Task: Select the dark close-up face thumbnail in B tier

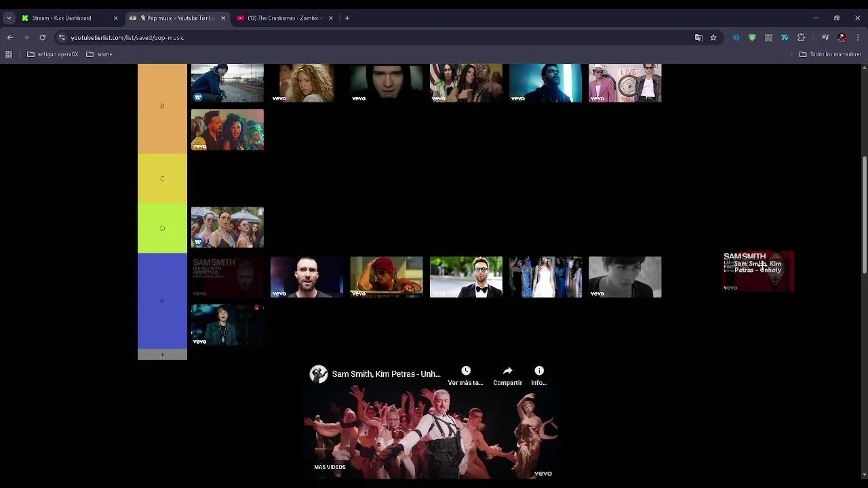Action: click(387, 83)
